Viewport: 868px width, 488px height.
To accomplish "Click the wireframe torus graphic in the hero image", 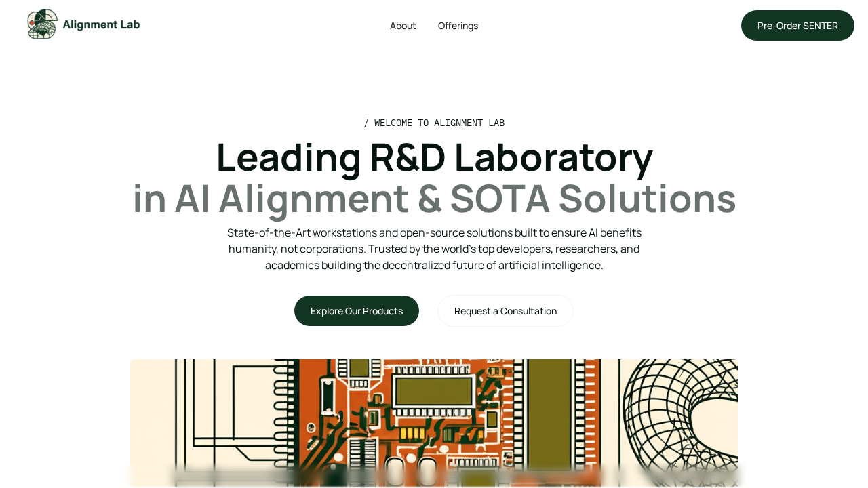I will (685, 420).
